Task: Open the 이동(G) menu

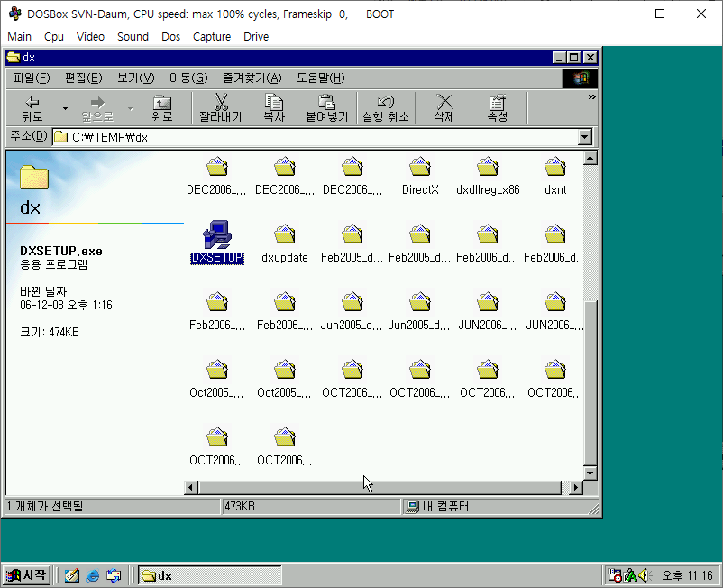Action: [x=188, y=78]
